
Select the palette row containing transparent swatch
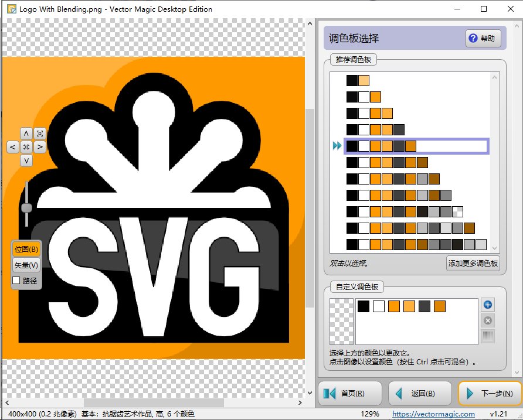click(x=416, y=211)
